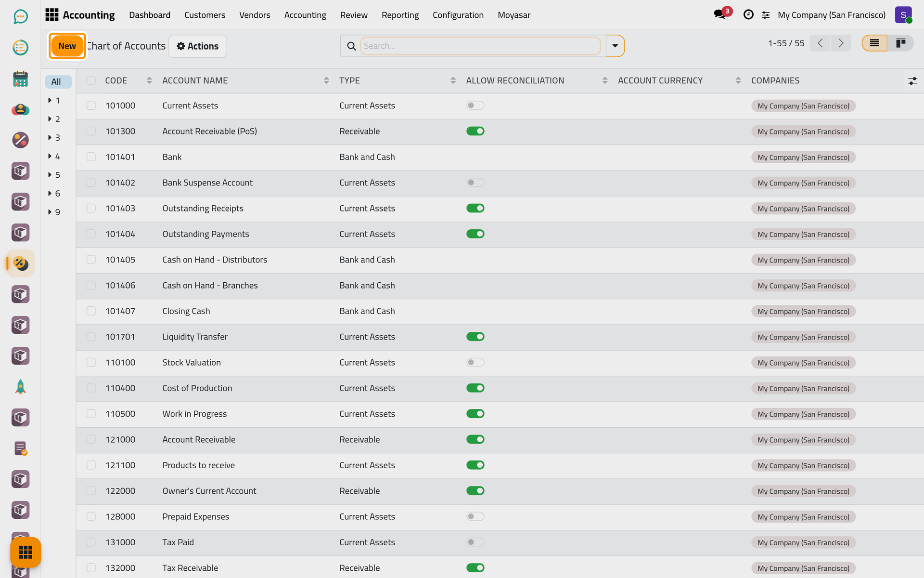Click the New button
Screen dimensions: 924x578
point(67,46)
